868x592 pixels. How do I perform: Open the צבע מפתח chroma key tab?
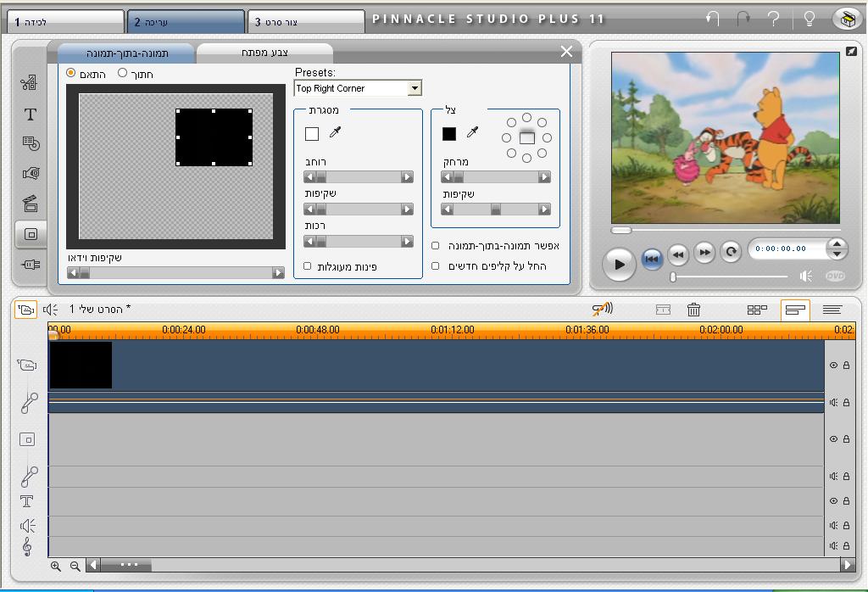click(x=264, y=53)
